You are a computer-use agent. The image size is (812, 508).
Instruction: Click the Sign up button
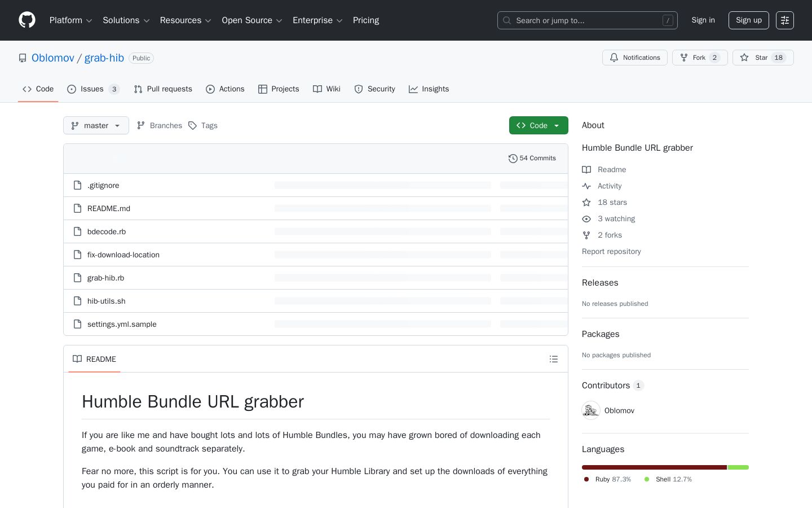click(x=749, y=20)
